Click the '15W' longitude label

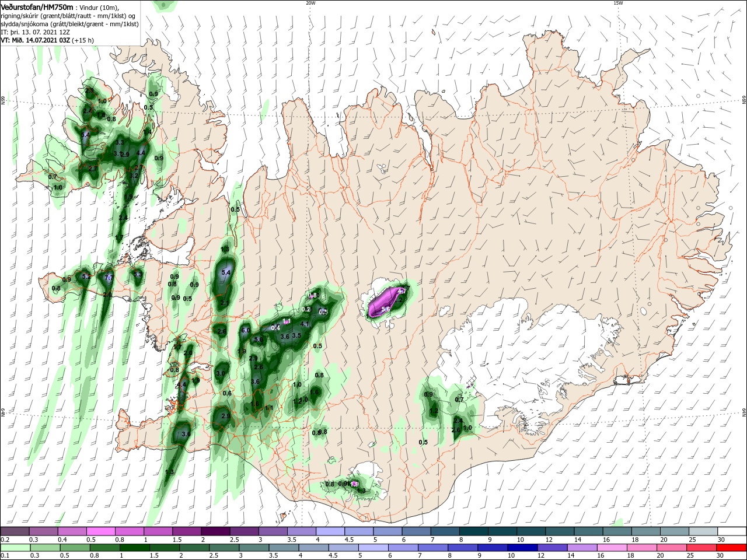(x=618, y=3)
